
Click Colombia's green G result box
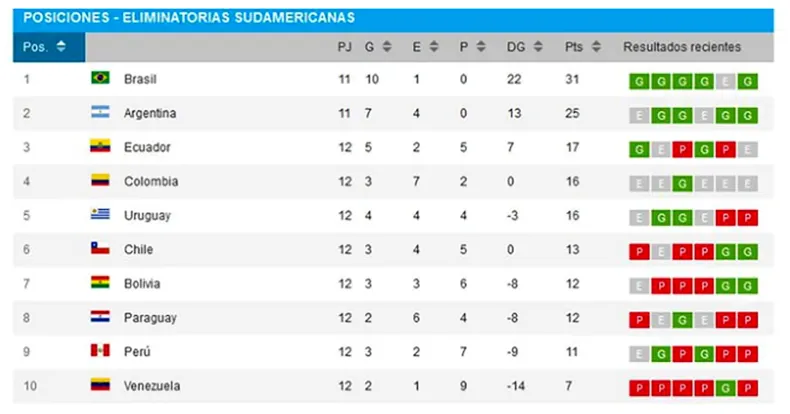click(x=682, y=184)
